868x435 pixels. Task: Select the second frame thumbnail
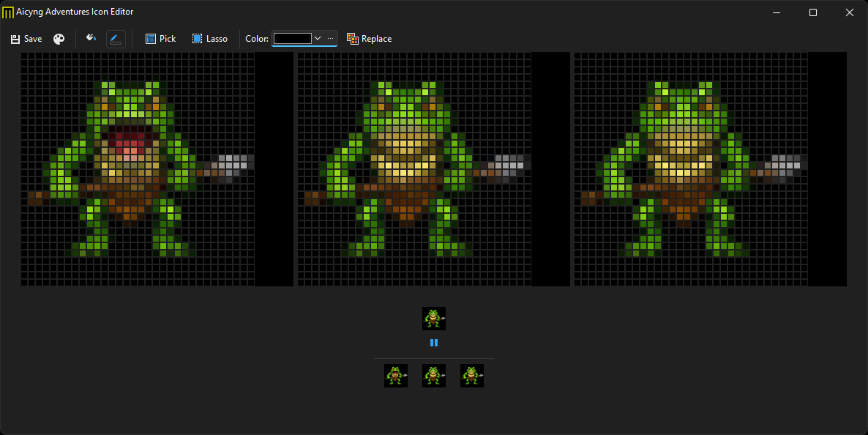click(x=434, y=376)
